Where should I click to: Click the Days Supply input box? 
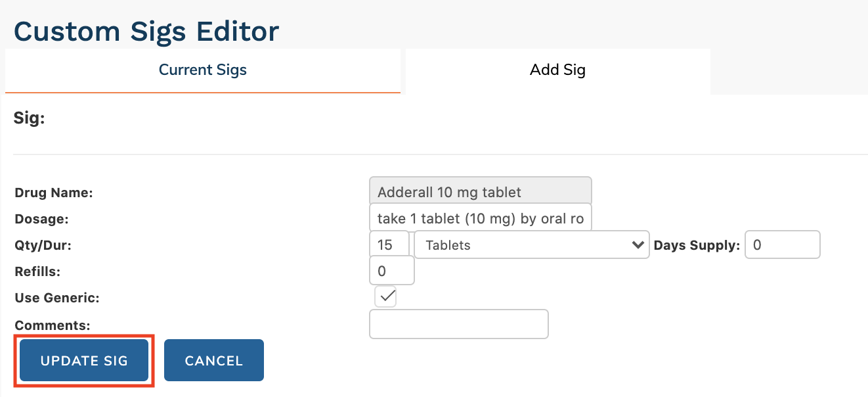tap(782, 245)
